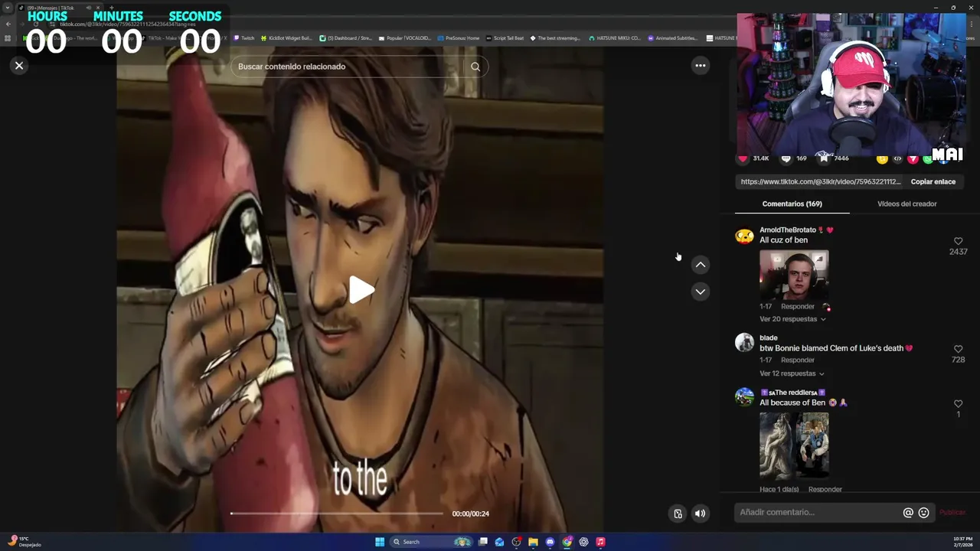This screenshot has width=980, height=551.
Task: Save video with bookmark icon
Action: (x=824, y=158)
